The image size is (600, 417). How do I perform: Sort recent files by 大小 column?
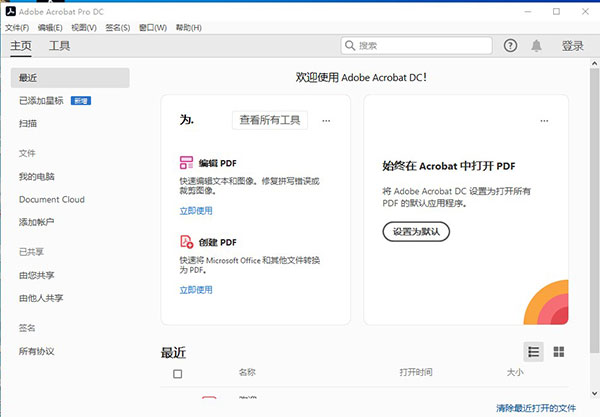[515, 372]
